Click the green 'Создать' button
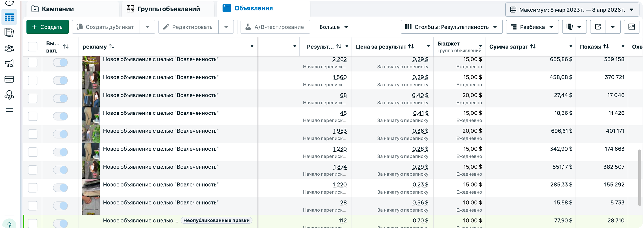 click(47, 27)
